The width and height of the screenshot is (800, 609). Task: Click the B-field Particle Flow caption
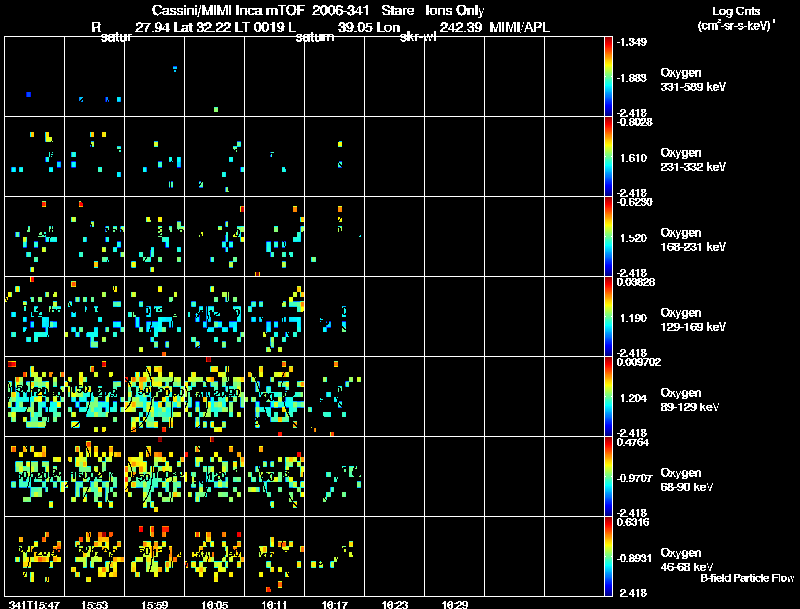(747, 578)
